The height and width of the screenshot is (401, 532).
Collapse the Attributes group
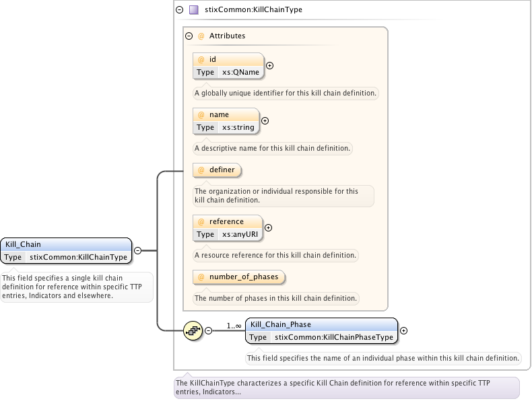[189, 36]
